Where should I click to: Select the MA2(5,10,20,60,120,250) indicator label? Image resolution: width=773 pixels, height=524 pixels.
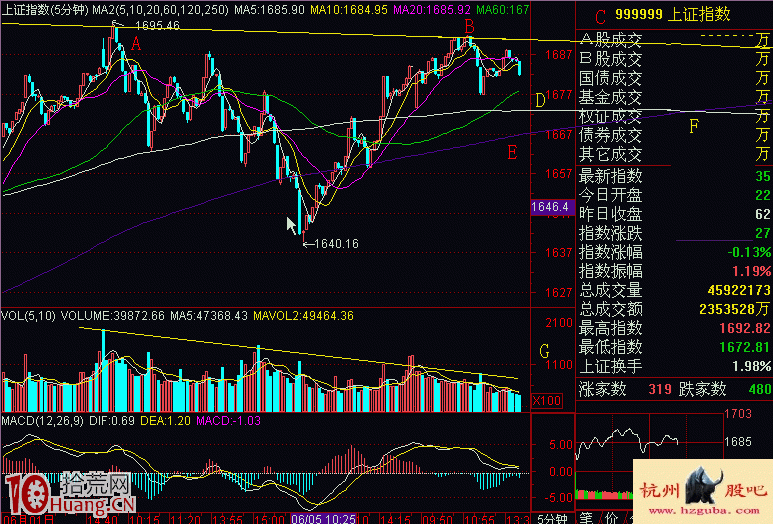pos(161,9)
